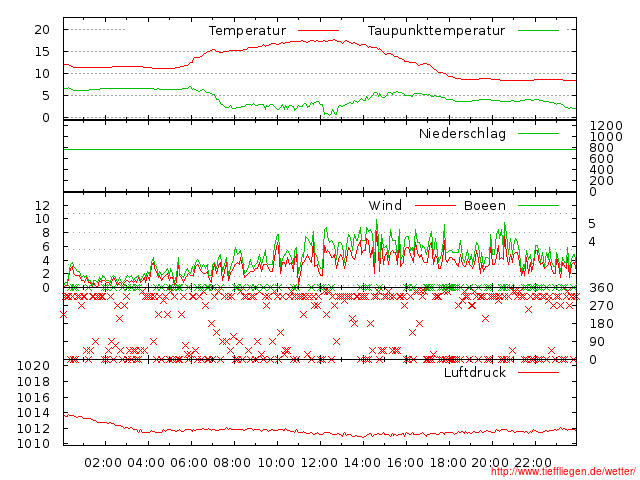
Task: Click the Beaufort scale value 4
Action: coord(592,242)
